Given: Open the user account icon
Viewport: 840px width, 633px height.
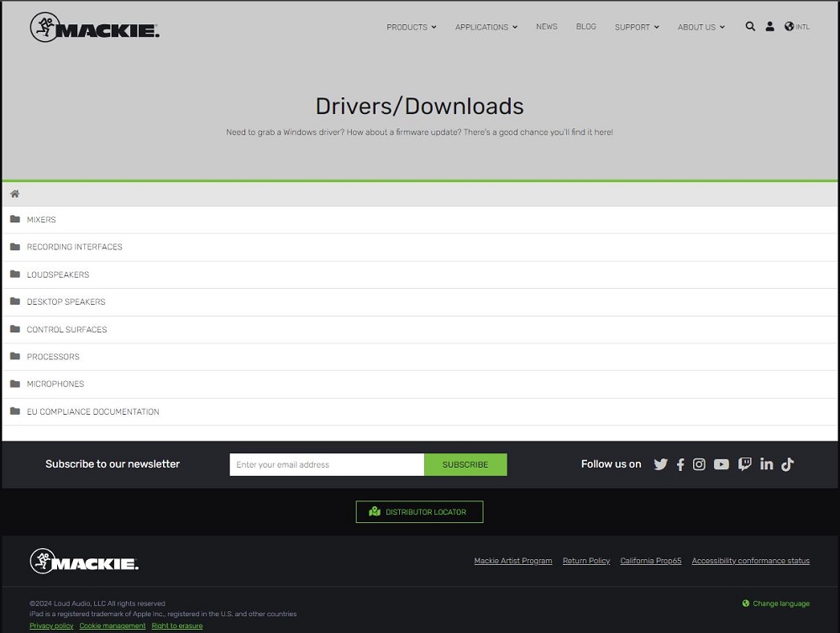Looking at the screenshot, I should [x=769, y=26].
